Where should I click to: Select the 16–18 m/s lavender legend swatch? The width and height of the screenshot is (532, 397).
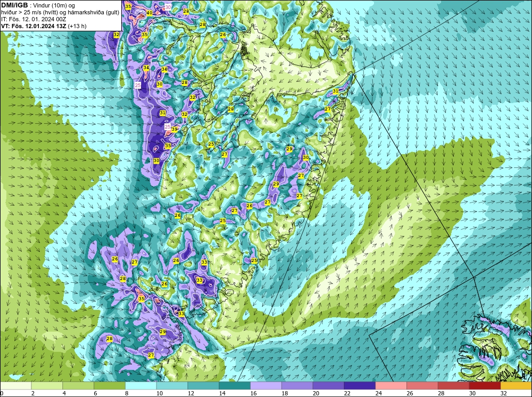(x=266, y=386)
